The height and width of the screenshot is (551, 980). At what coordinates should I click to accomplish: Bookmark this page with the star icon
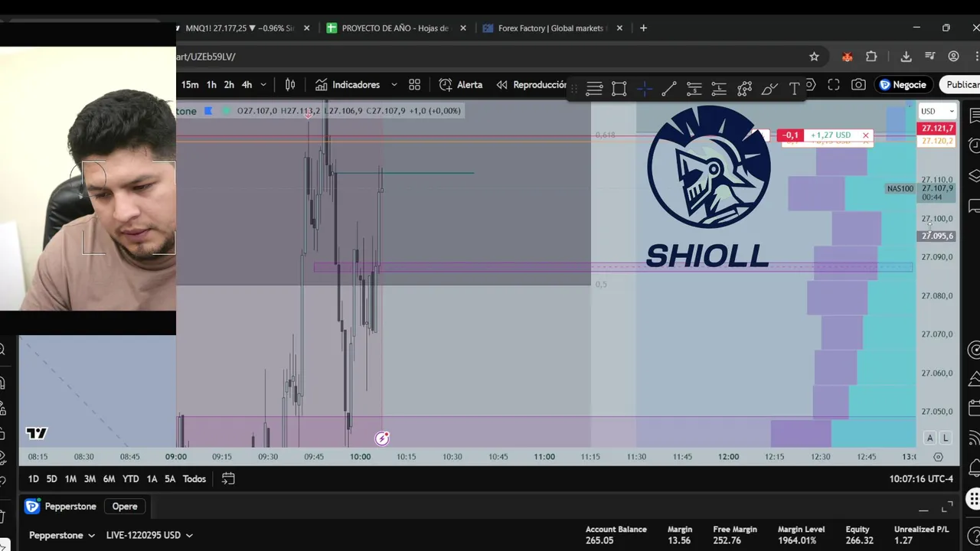click(x=814, y=57)
